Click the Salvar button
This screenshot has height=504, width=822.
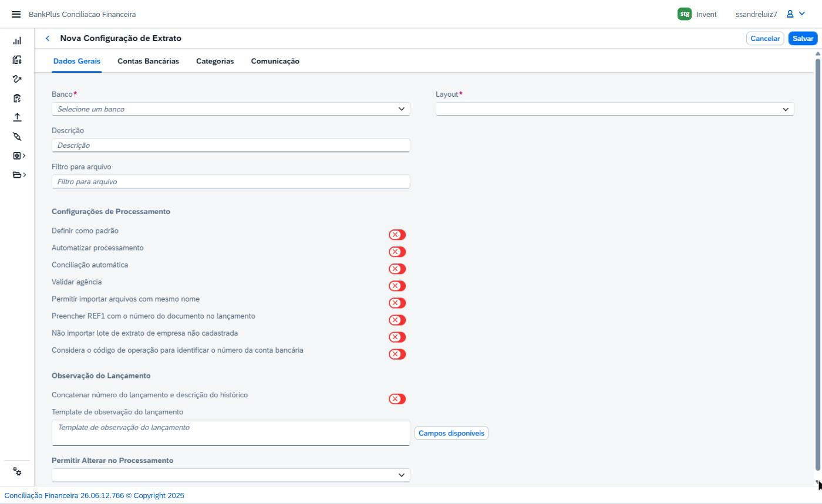[803, 39]
